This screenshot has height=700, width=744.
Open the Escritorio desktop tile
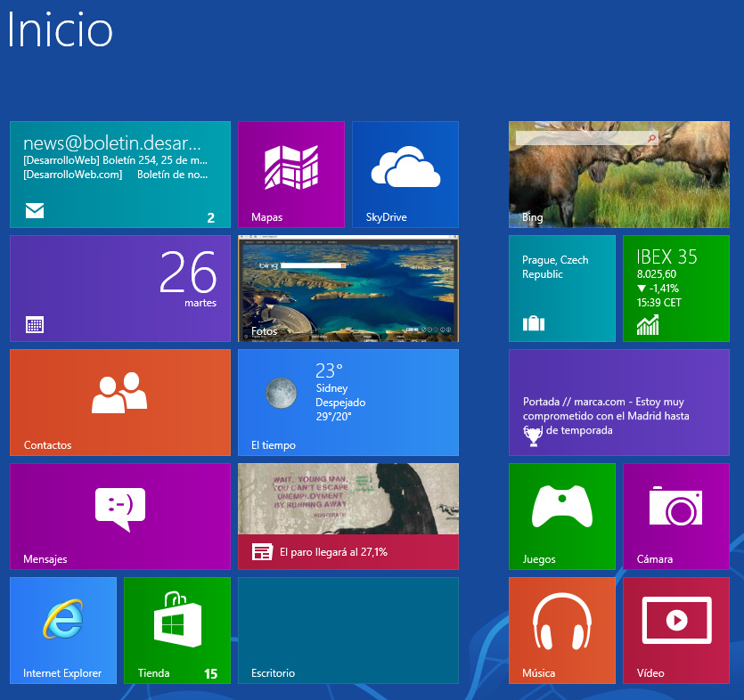point(348,631)
